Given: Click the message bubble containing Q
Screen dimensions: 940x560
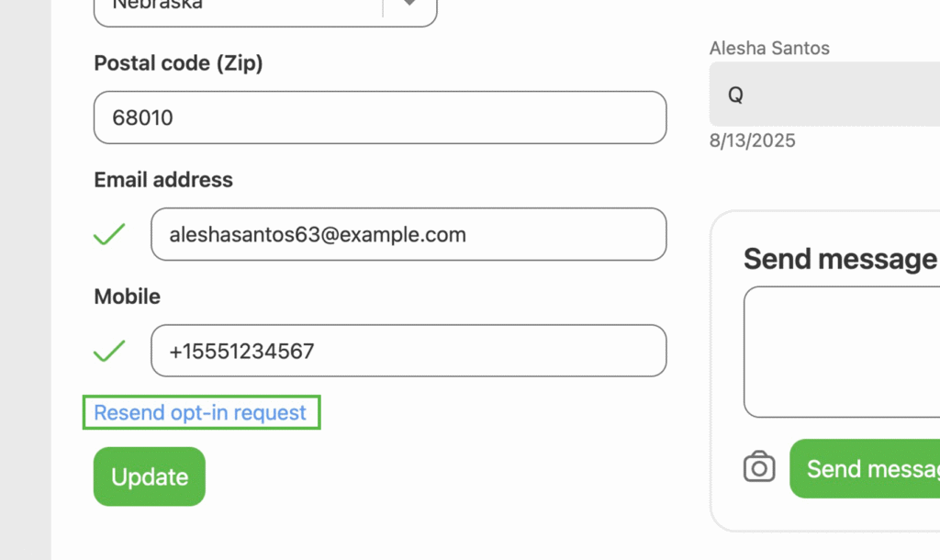Looking at the screenshot, I should click(823, 95).
